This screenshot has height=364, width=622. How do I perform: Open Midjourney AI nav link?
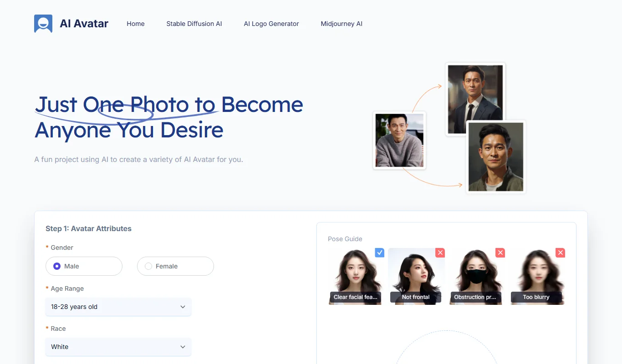coord(342,24)
